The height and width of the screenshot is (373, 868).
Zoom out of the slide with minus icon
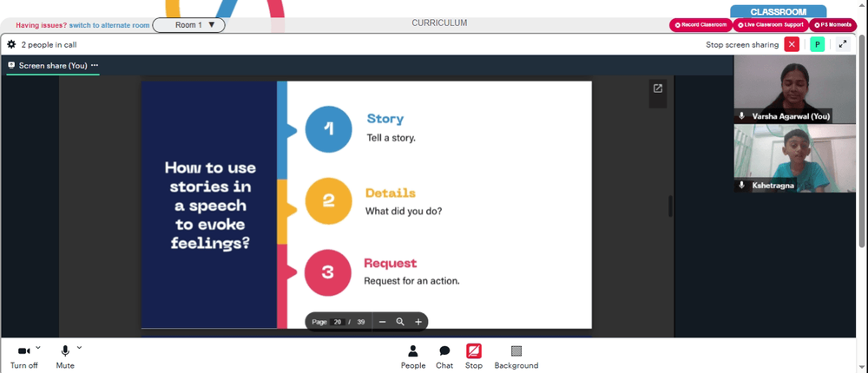pos(382,322)
